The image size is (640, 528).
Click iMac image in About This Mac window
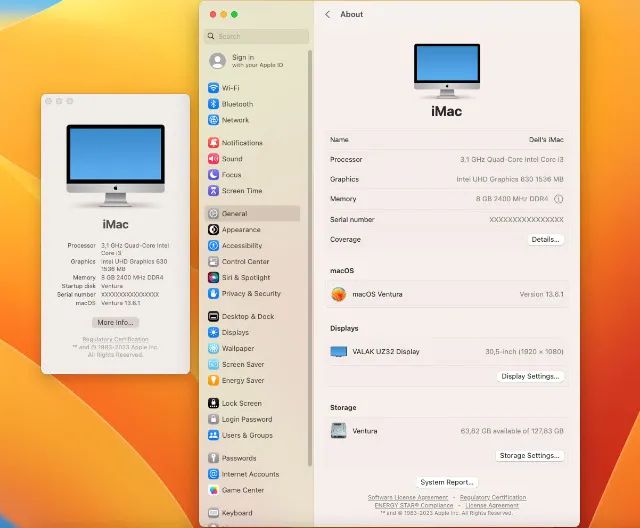coord(116,165)
